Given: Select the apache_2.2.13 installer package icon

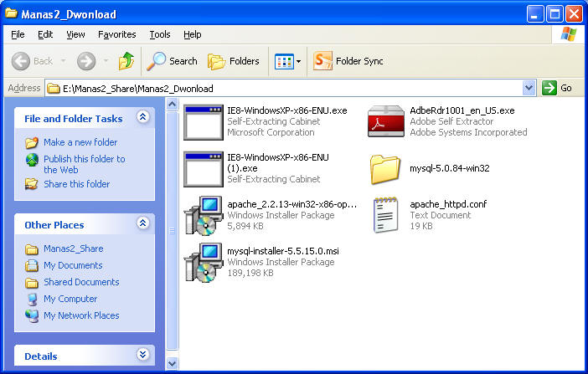Looking at the screenshot, I should [x=204, y=216].
